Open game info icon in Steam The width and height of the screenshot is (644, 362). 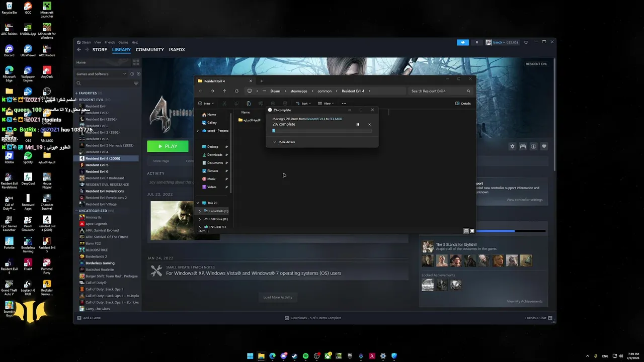pyautogui.click(x=533, y=146)
